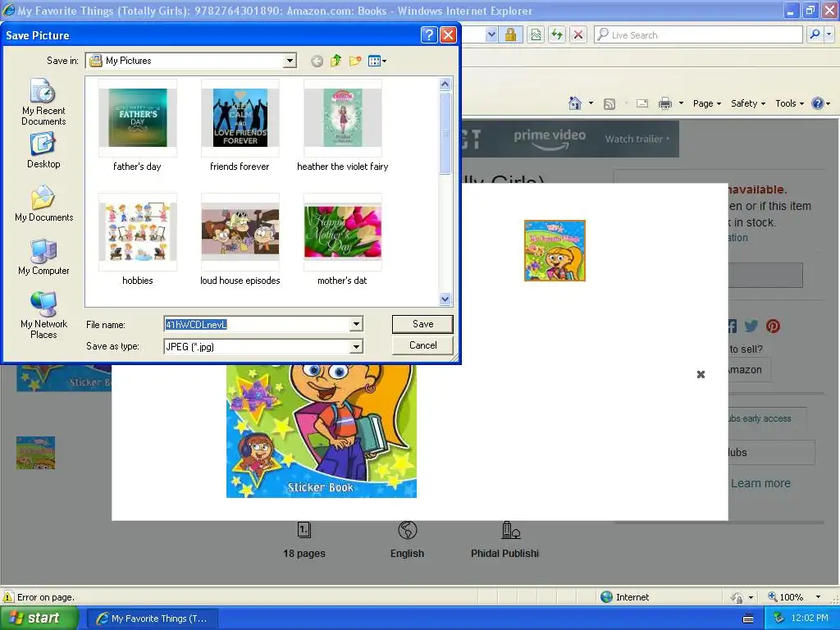Click the search magnifier button in IE
The height and width of the screenshot is (630, 840).
coord(815,34)
